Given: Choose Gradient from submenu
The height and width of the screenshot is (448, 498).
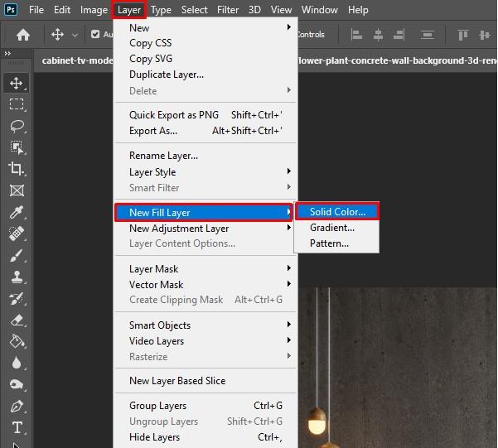Looking at the screenshot, I should tap(337, 228).
